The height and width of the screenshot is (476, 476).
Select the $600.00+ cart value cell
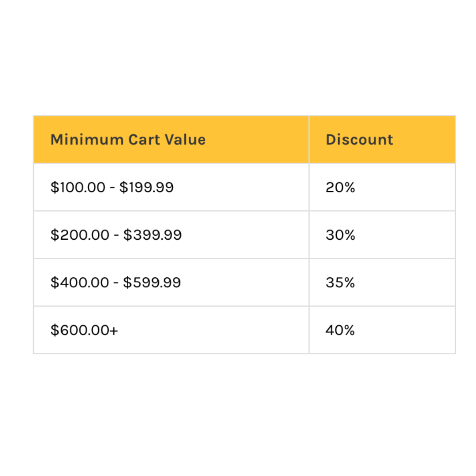(84, 330)
